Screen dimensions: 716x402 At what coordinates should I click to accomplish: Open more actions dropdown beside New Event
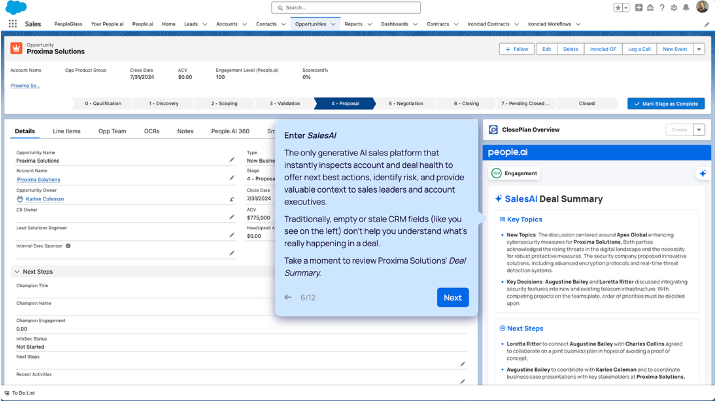click(x=699, y=49)
